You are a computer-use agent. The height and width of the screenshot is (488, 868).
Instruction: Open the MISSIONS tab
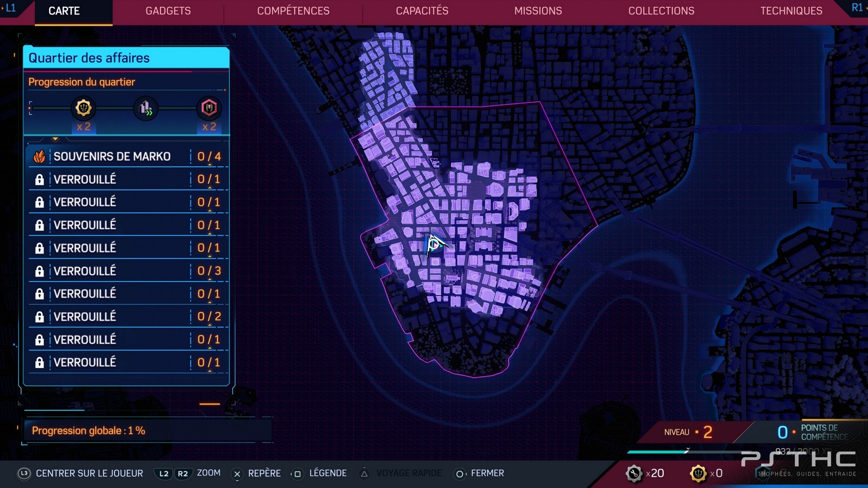538,11
